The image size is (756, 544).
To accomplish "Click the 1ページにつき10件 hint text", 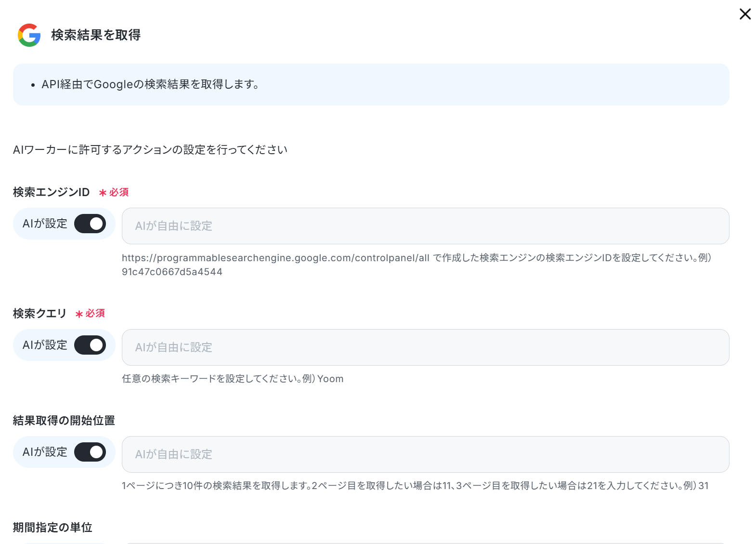I will click(x=415, y=486).
